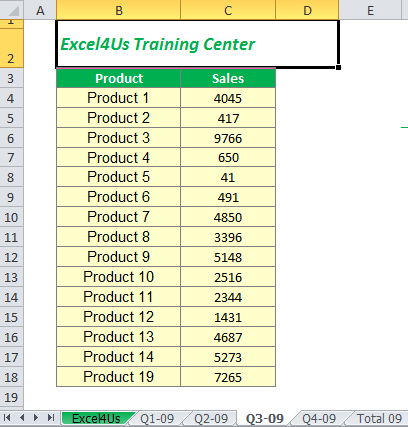Click sales value 650
The width and height of the screenshot is (408, 427).
228,158
